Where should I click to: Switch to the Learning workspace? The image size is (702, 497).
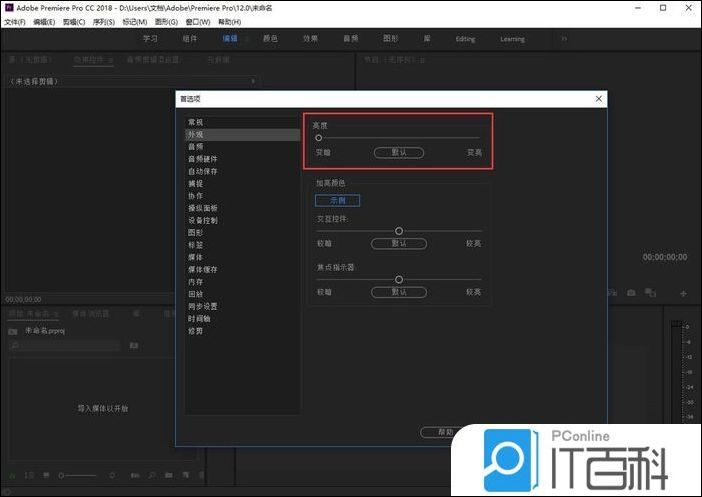pos(512,39)
